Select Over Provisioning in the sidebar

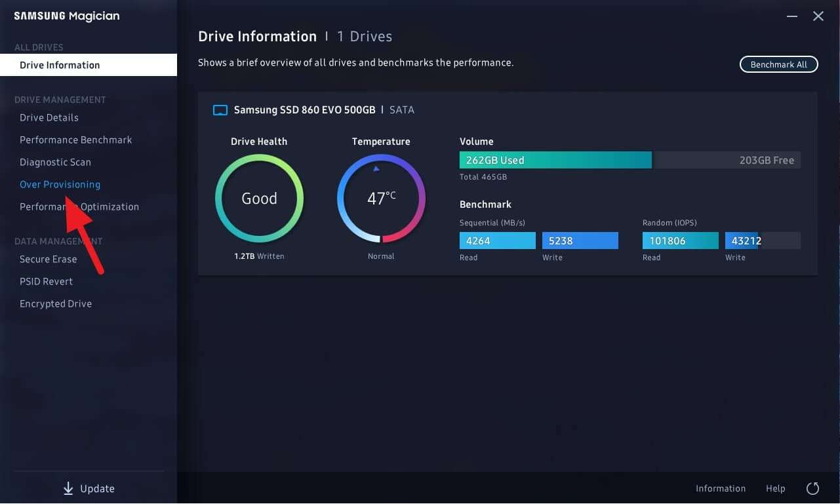coord(60,184)
